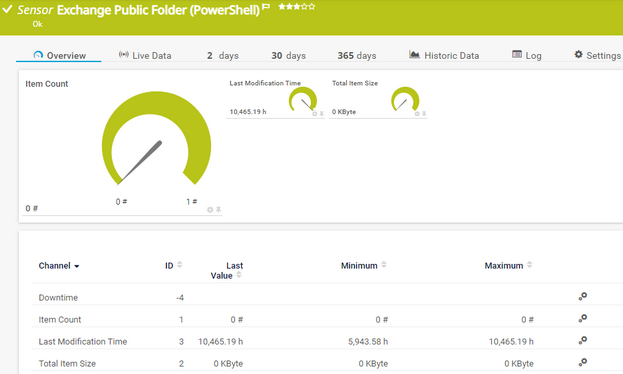Screen dimensions: 623x374
Task: Click the 10,465.19 h maximum value in table
Action: pyautogui.click(x=511, y=341)
